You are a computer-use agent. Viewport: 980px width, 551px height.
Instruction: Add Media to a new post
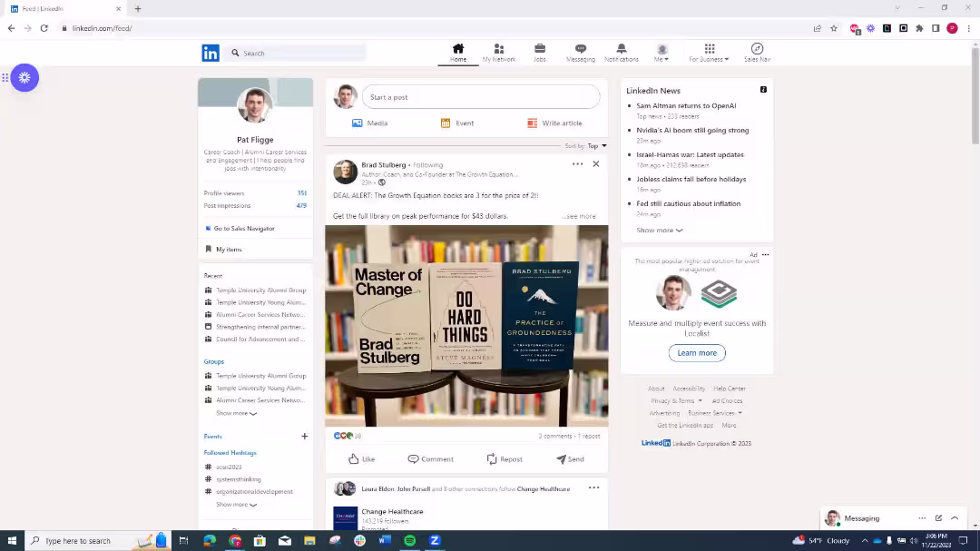coord(370,123)
